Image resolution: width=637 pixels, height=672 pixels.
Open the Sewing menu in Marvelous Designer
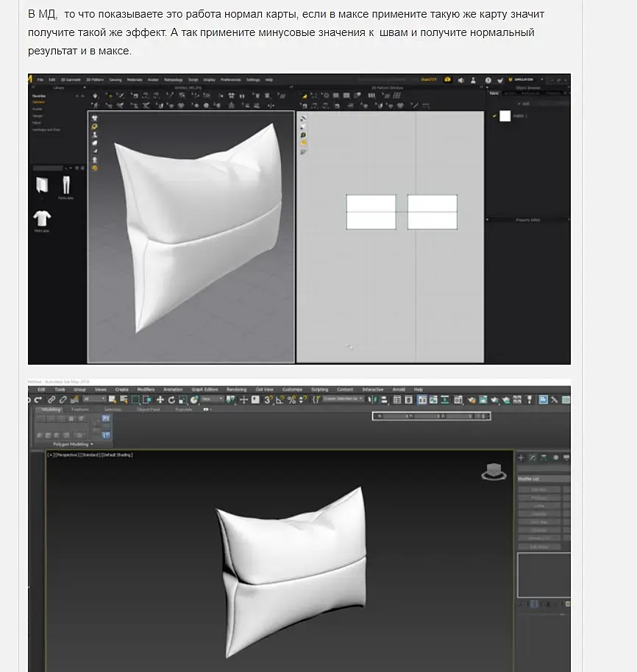pyautogui.click(x=115, y=79)
